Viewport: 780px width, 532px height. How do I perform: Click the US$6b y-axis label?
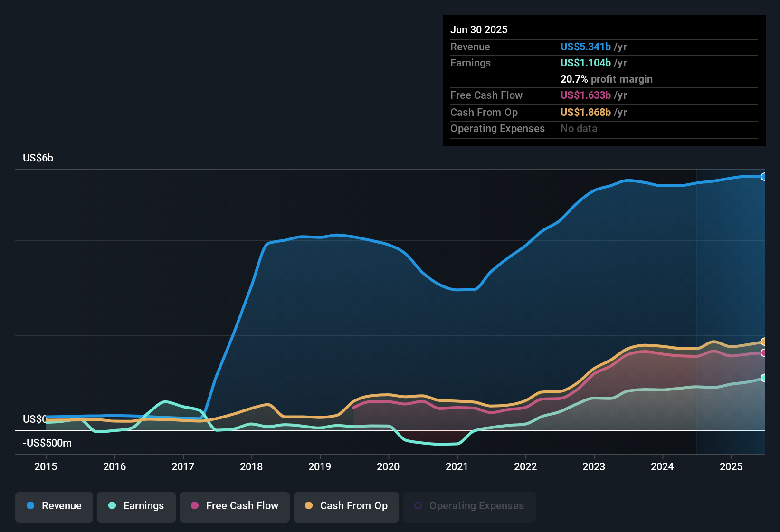click(38, 158)
